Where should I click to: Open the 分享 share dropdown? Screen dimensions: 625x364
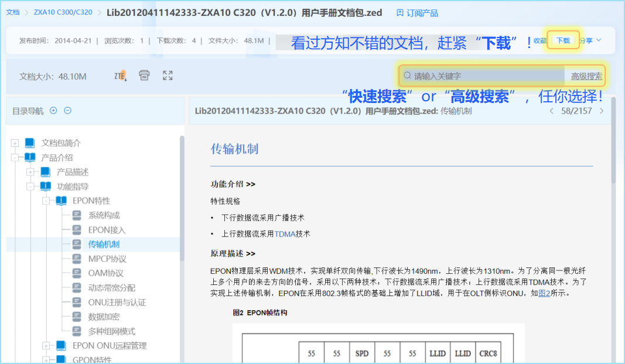click(x=590, y=41)
